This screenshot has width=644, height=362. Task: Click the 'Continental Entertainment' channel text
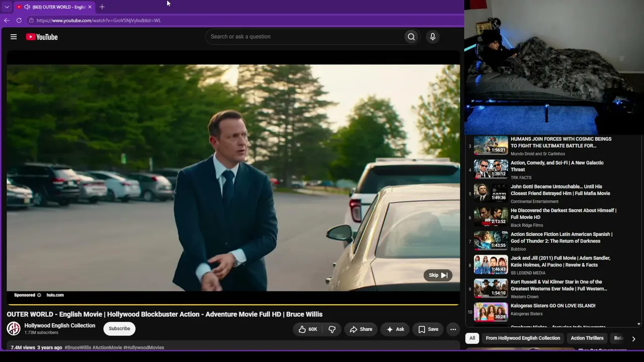pos(534,202)
